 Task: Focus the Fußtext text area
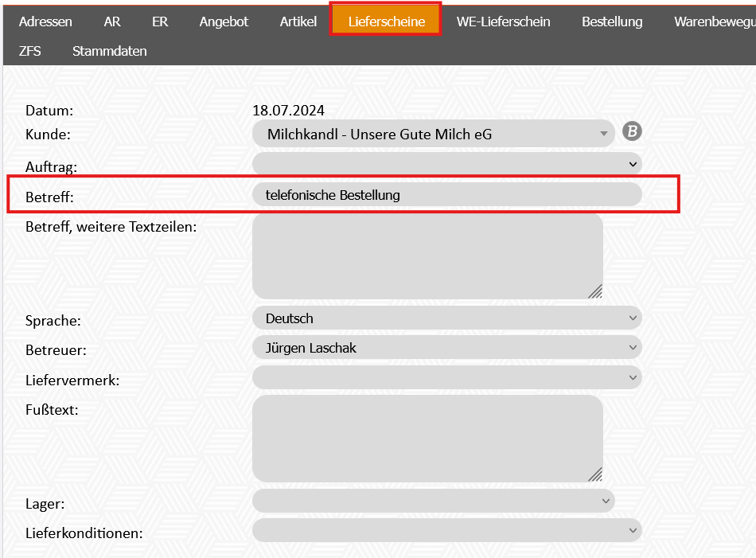tap(427, 439)
